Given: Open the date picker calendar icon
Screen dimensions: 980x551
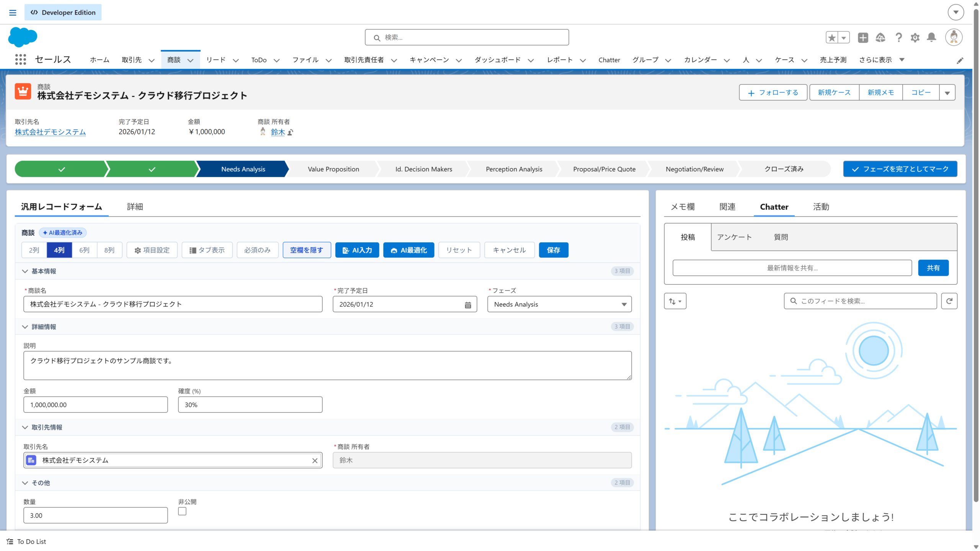Looking at the screenshot, I should (x=468, y=305).
